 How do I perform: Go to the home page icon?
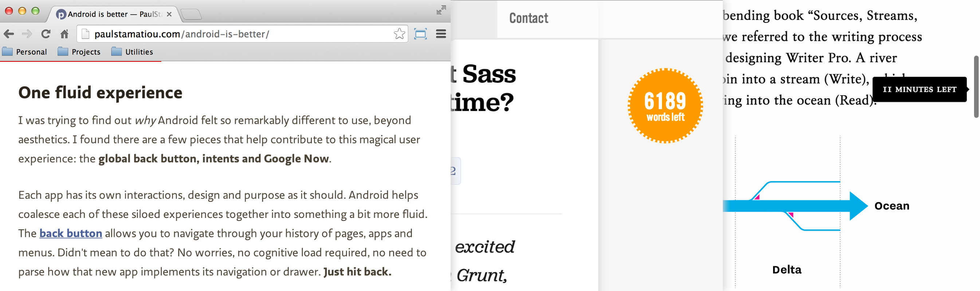tap(64, 34)
